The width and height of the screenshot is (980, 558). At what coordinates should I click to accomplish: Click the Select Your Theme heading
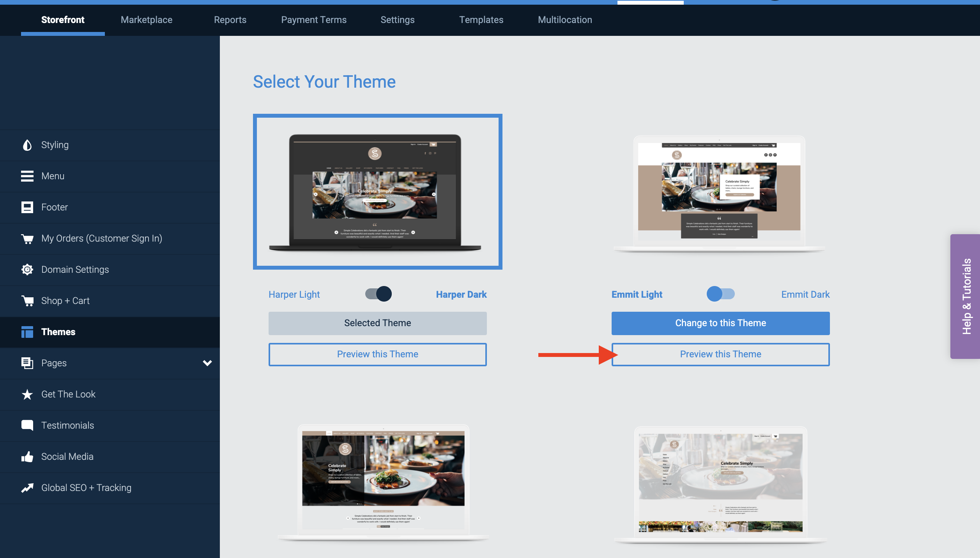pyautogui.click(x=324, y=82)
